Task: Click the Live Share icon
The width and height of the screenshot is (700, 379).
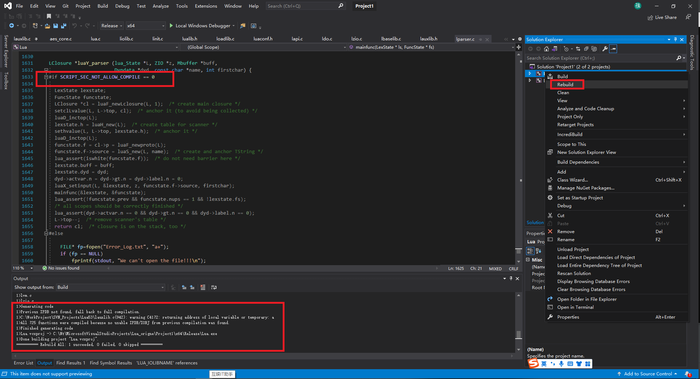Action: [650, 17]
